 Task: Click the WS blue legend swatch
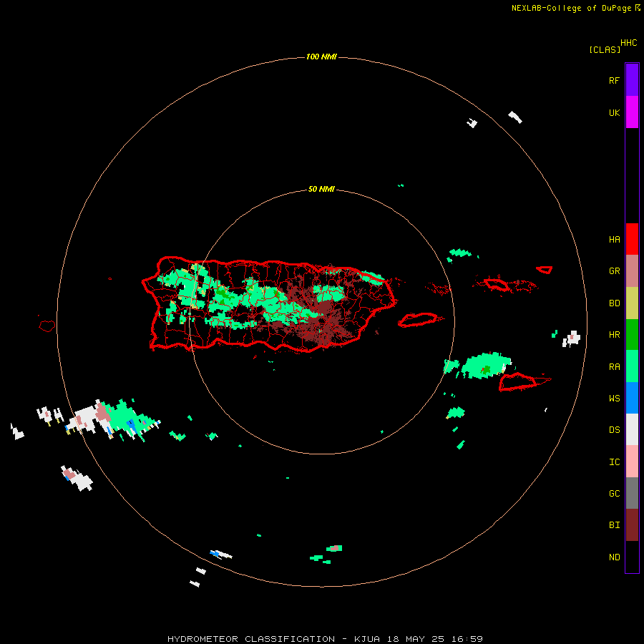pyautogui.click(x=632, y=398)
